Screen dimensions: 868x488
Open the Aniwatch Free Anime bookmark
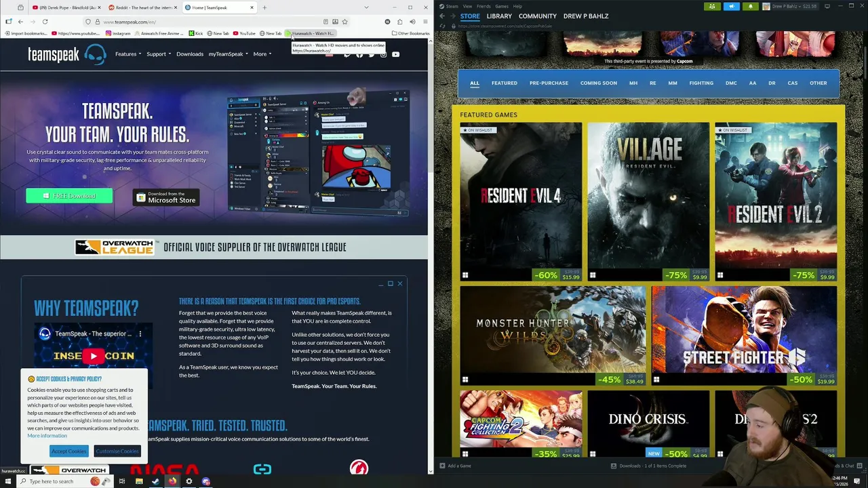pyautogui.click(x=160, y=33)
